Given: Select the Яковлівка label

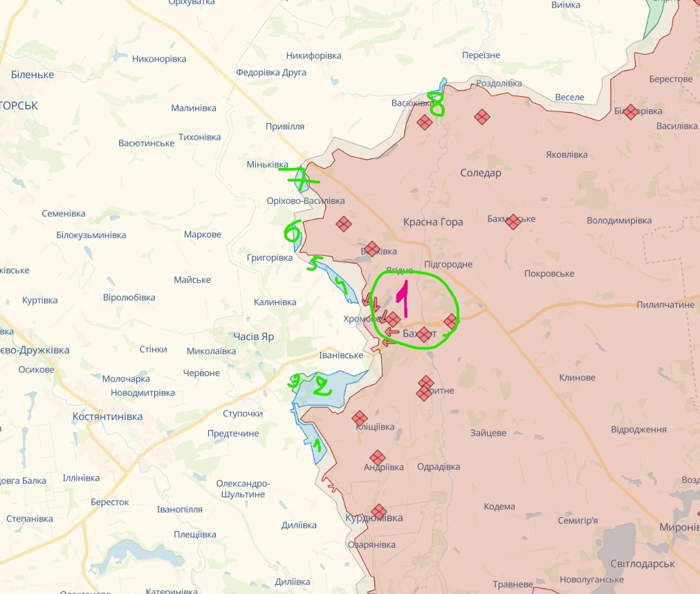Looking at the screenshot, I should (x=567, y=155).
